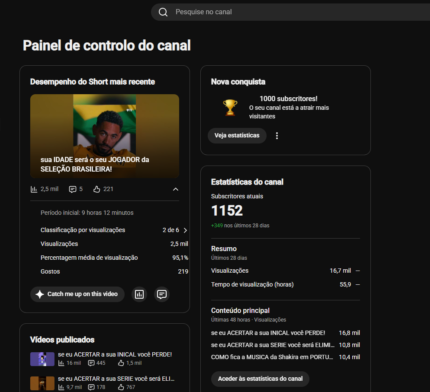Image resolution: width=430 pixels, height=392 pixels.
Task: Open the latest Short thumbnail
Action: 105,136
